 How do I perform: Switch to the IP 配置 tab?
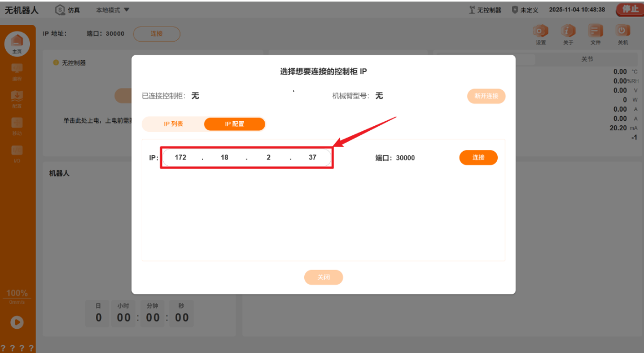click(x=234, y=124)
